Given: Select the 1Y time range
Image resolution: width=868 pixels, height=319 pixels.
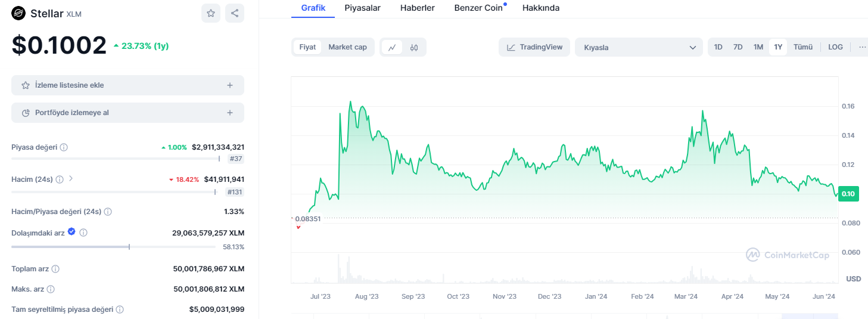Looking at the screenshot, I should tap(778, 47).
